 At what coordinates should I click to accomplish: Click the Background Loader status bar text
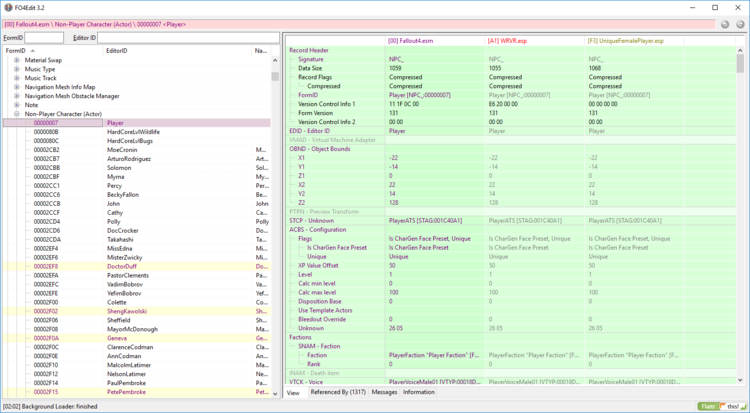click(x=50, y=406)
